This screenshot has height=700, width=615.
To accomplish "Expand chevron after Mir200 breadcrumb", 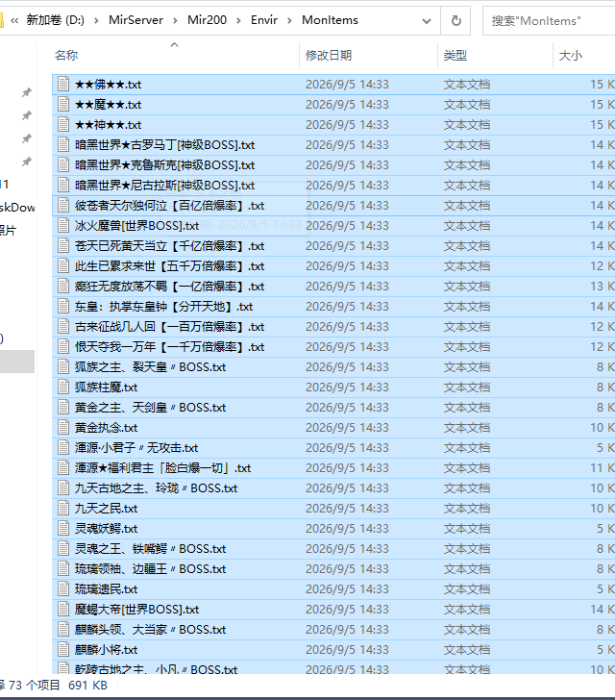I will 238,20.
